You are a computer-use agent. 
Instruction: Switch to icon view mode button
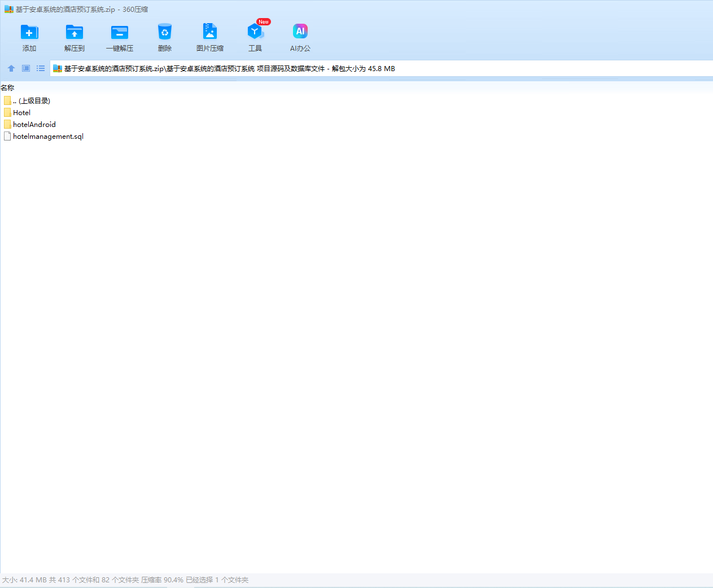(x=26, y=68)
